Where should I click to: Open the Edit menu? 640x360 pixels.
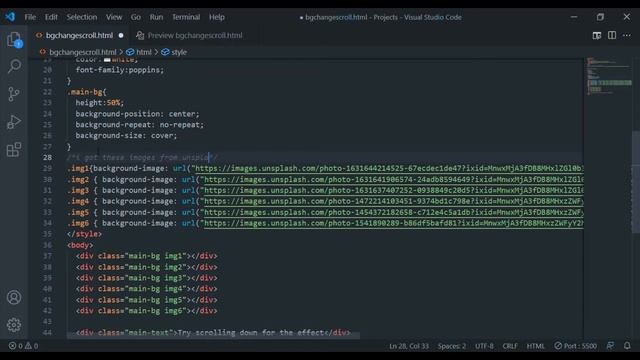coord(51,17)
